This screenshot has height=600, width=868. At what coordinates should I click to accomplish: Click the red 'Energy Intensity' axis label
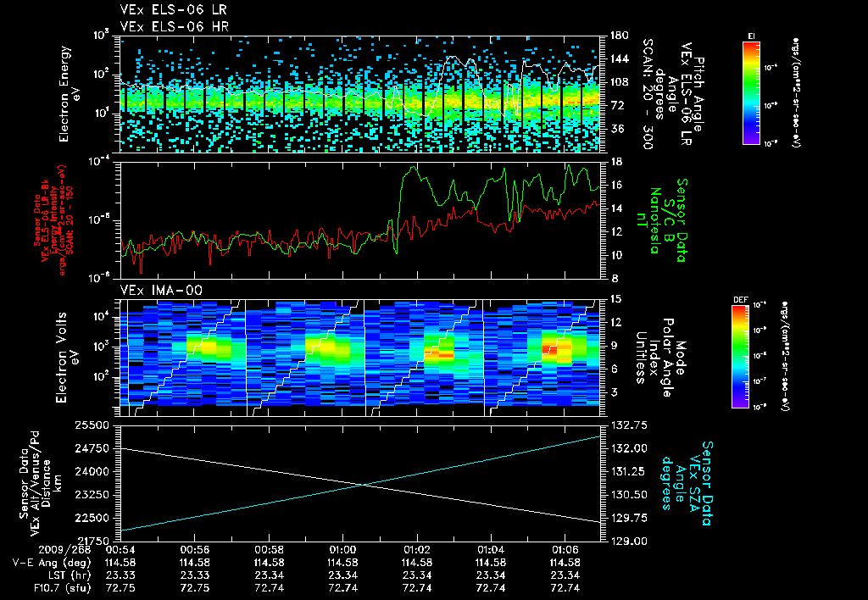(x=54, y=220)
